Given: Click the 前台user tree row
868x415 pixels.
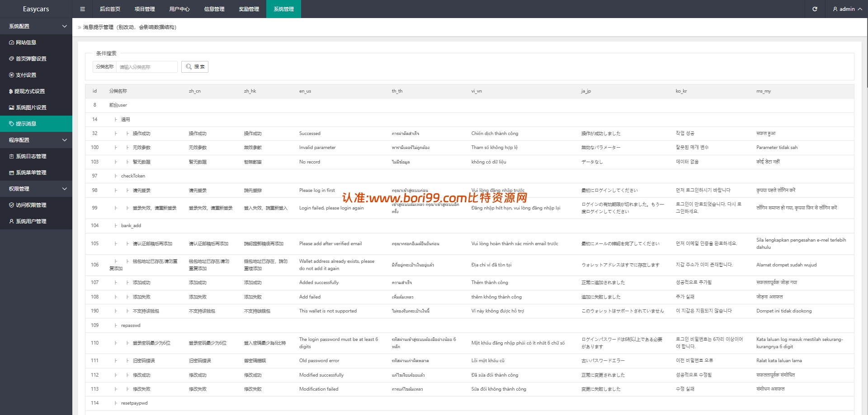Looking at the screenshot, I should [x=470, y=105].
